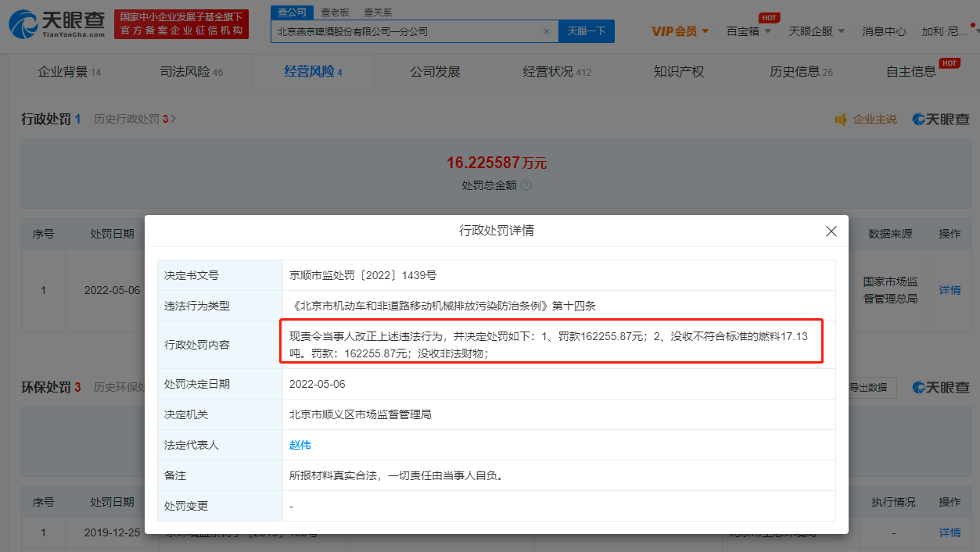Click the 北京市顺义区市场监督管理局 authority text
Screen dimensions: 980x552
pos(360,414)
